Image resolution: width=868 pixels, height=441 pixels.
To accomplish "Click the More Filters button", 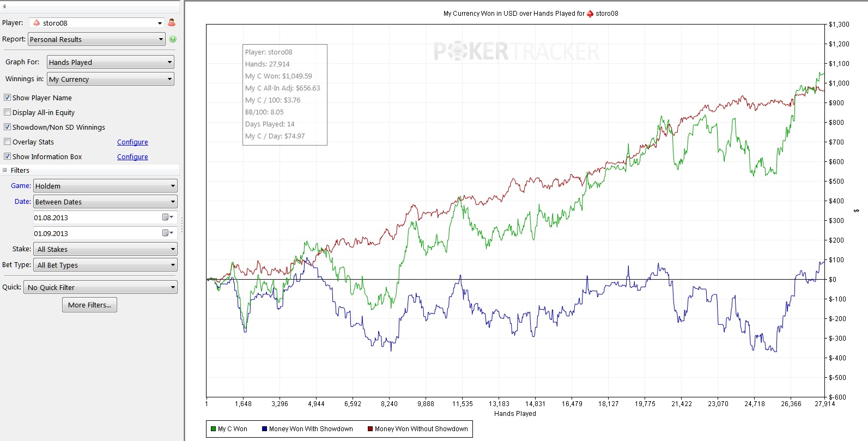I will [89, 305].
